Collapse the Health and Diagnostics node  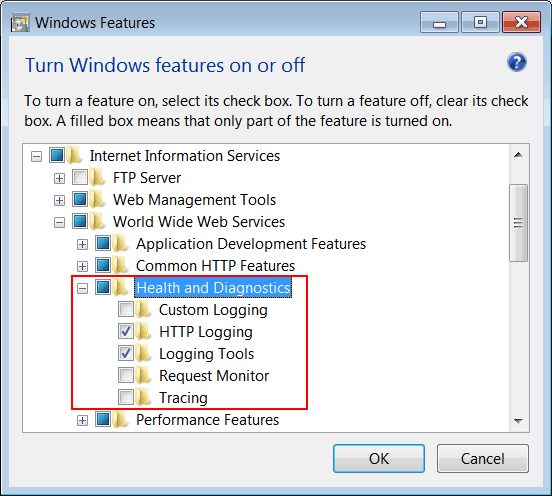click(82, 289)
